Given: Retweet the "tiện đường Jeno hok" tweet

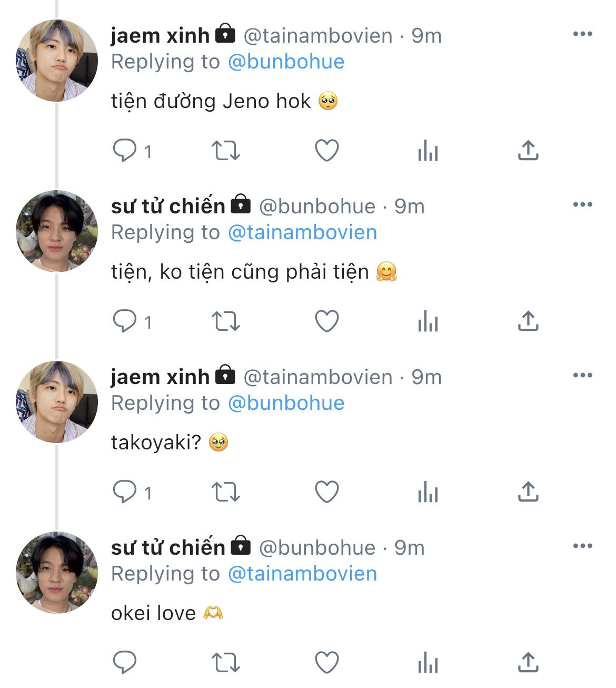Looking at the screenshot, I should tap(225, 151).
